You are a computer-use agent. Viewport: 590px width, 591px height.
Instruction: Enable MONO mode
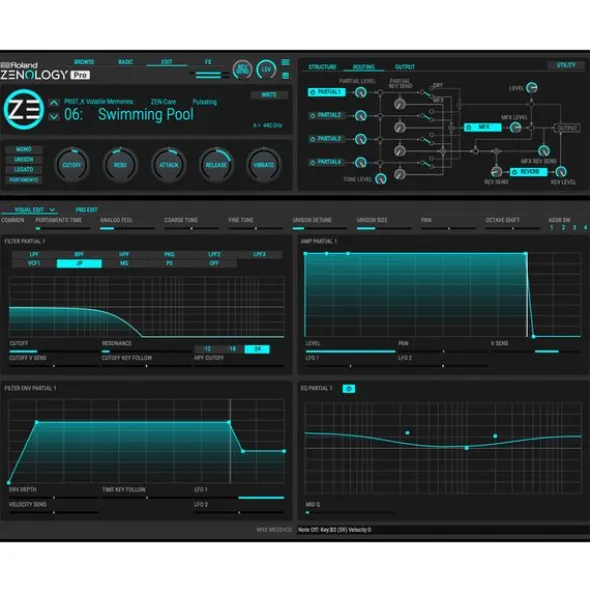[x=24, y=149]
